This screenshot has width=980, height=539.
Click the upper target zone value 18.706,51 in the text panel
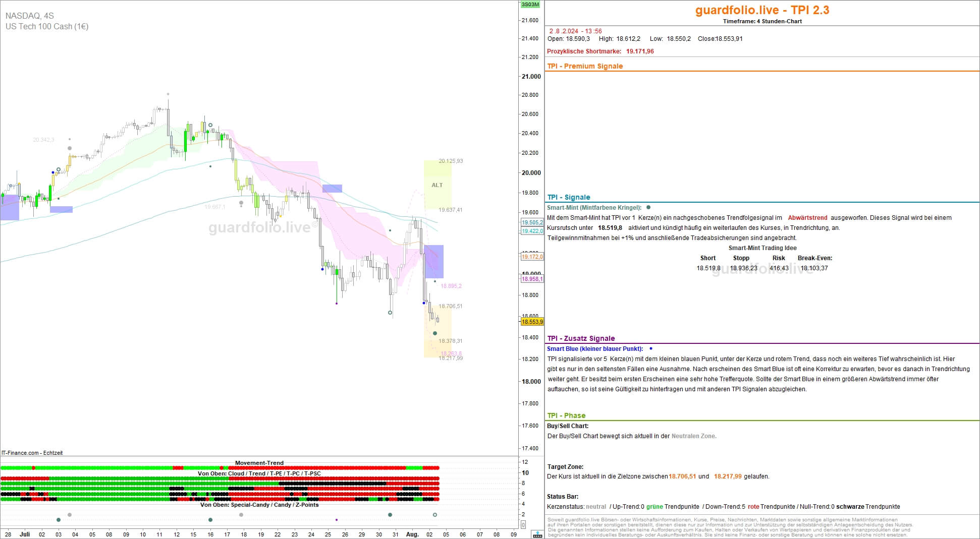682,476
